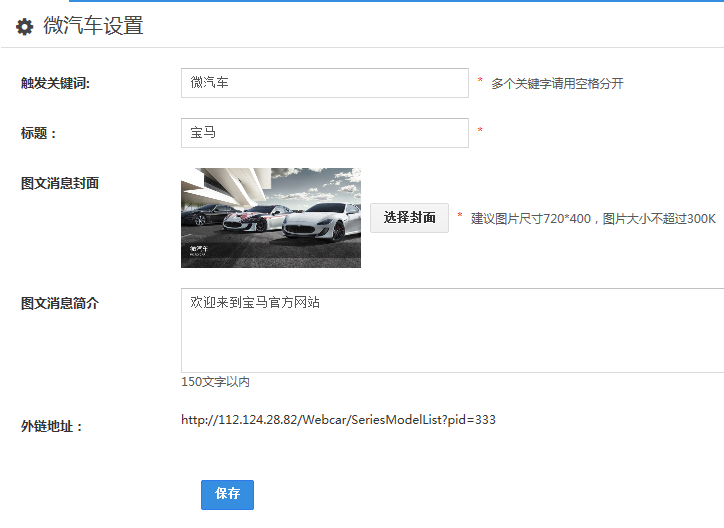This screenshot has width=724, height=528.
Task: Click the 150文字以内 note
Action: point(216,382)
